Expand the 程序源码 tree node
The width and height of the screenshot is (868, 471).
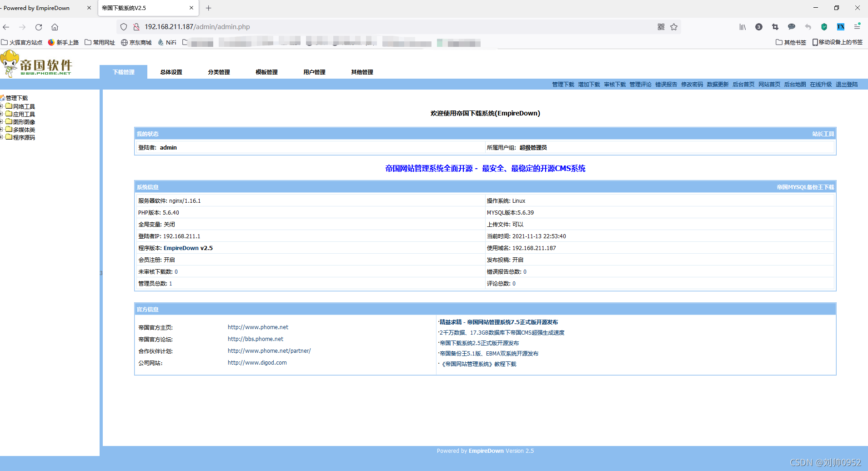tap(2, 137)
